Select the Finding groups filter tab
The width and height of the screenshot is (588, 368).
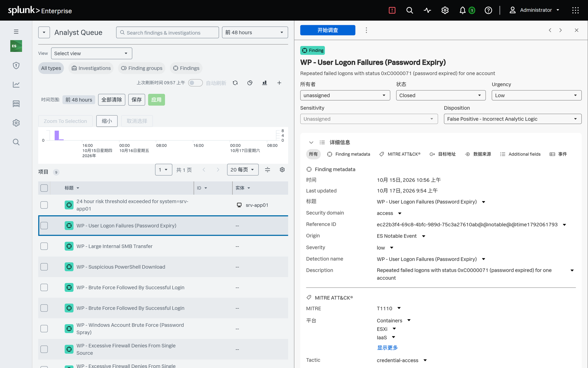(142, 68)
